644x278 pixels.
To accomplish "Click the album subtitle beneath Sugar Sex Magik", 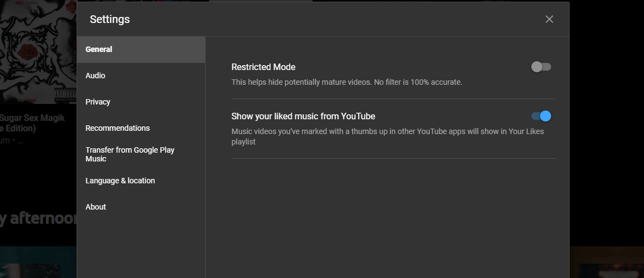I will coord(12,141).
